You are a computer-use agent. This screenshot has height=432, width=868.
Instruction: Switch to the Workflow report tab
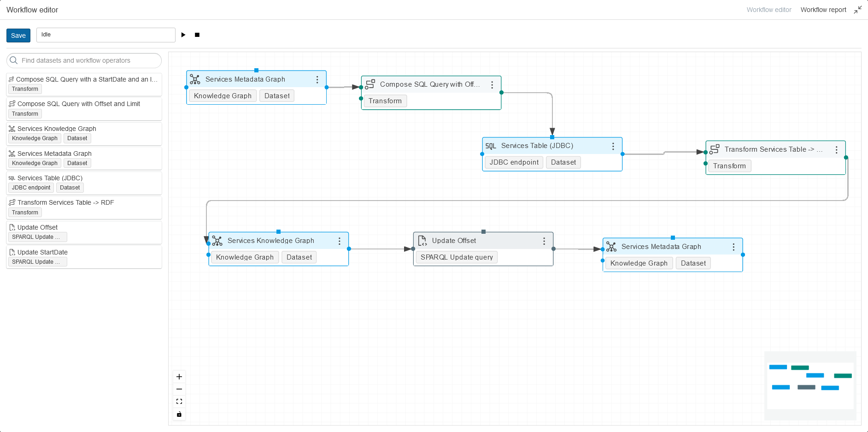point(823,9)
